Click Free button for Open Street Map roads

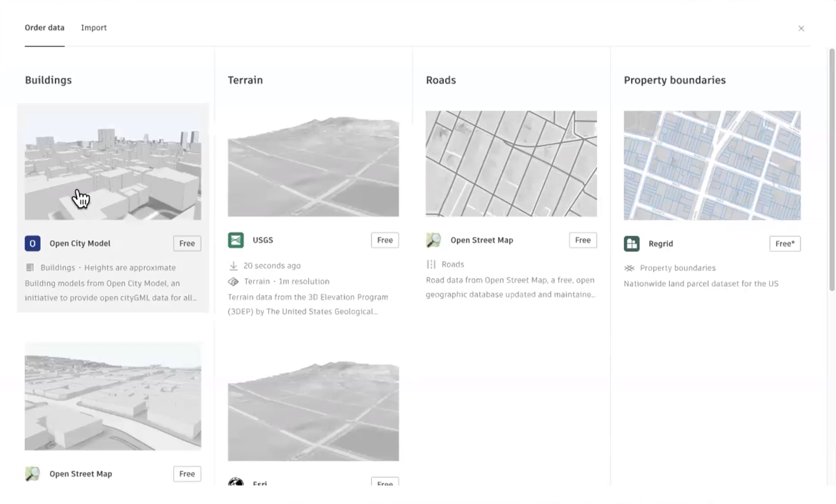pos(583,240)
